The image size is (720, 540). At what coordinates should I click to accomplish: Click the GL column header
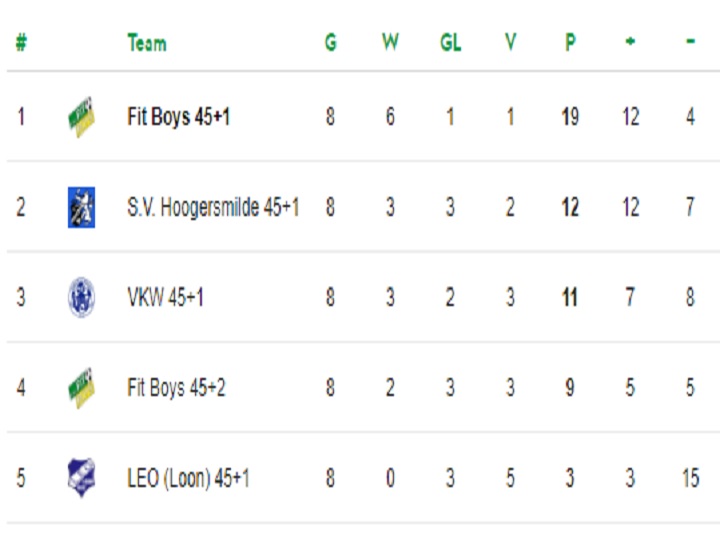450,43
